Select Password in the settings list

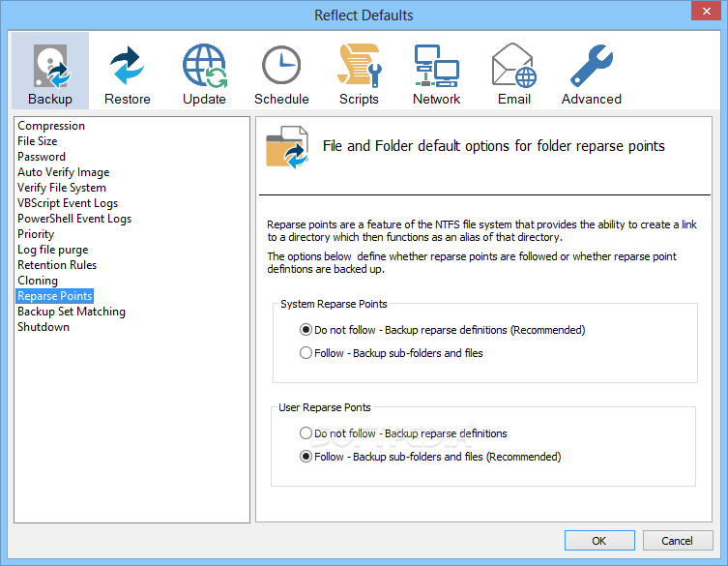(42, 157)
